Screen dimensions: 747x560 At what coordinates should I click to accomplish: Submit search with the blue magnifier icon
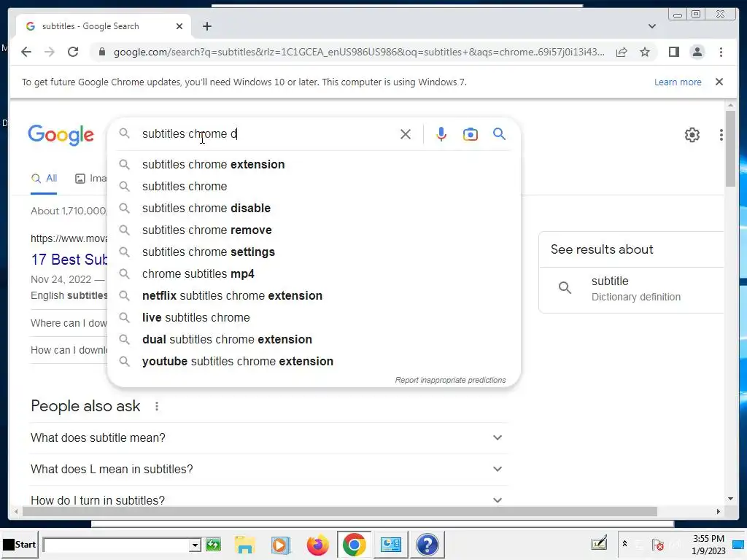(x=499, y=134)
